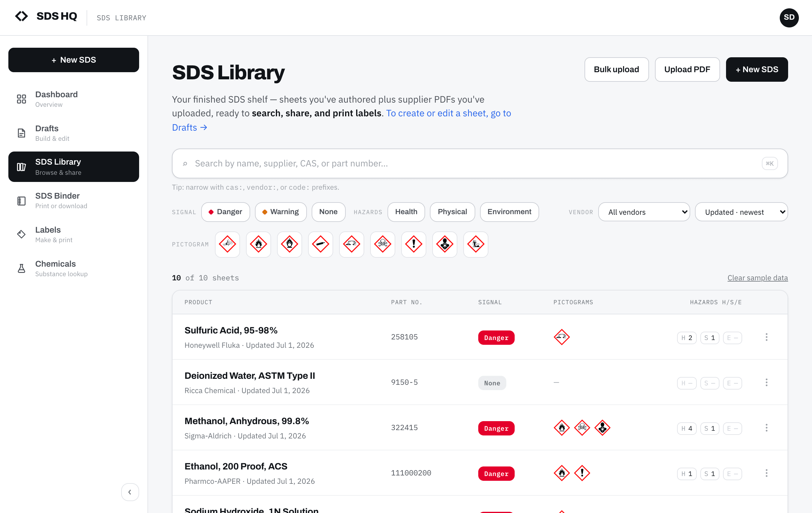This screenshot has width=812, height=513.
Task: Select SDS Library in the sidebar
Action: (73, 167)
